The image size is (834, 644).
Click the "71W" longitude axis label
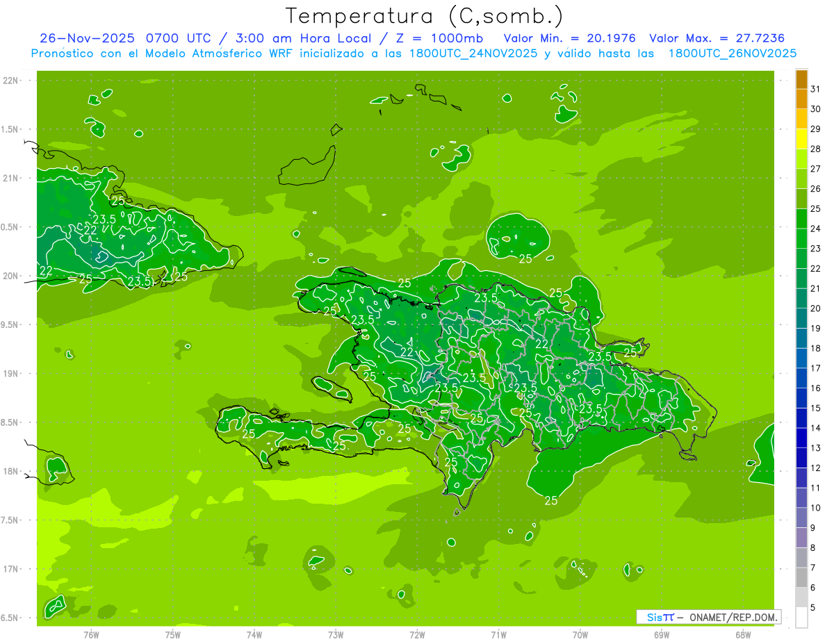[498, 634]
